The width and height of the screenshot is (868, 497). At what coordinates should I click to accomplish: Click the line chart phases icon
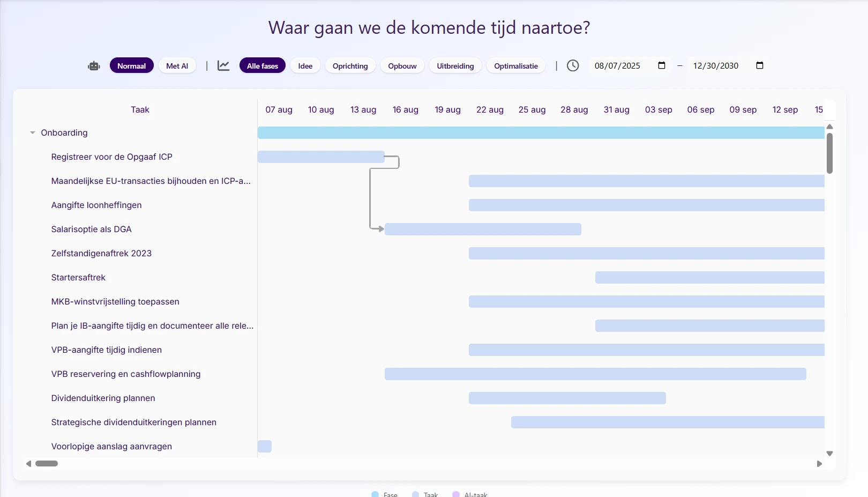(223, 65)
